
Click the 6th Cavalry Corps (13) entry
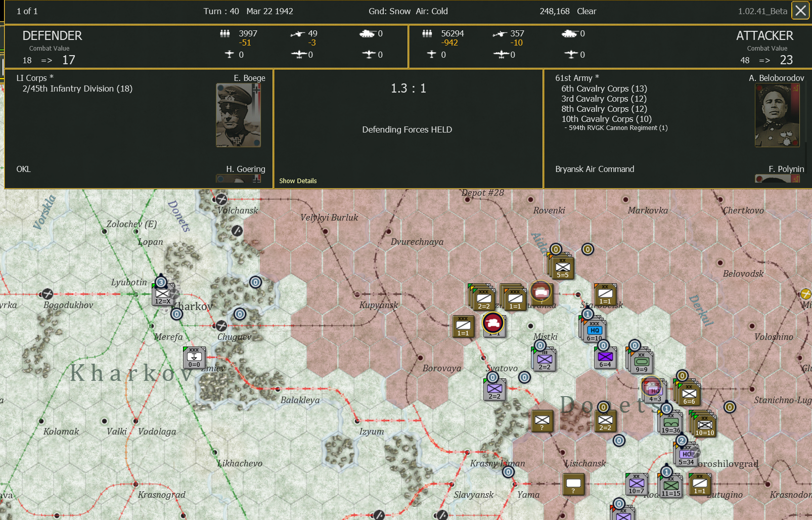(604, 89)
